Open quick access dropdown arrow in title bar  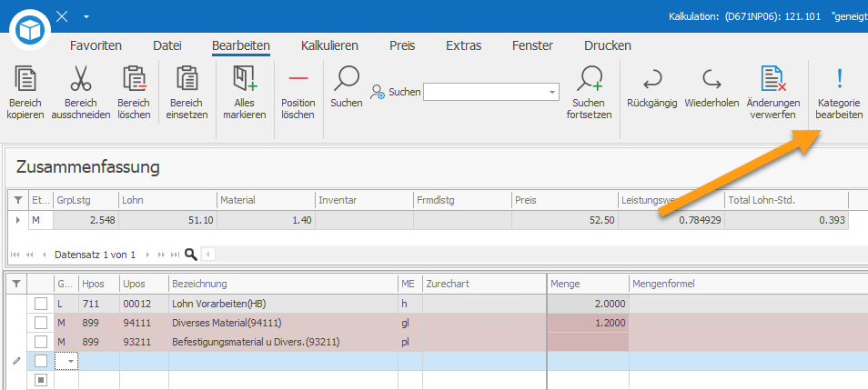tap(86, 17)
